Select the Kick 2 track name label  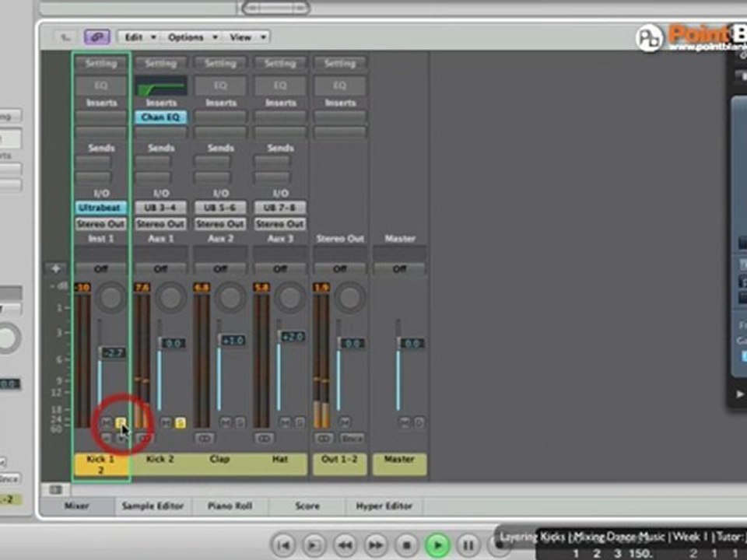point(160,464)
